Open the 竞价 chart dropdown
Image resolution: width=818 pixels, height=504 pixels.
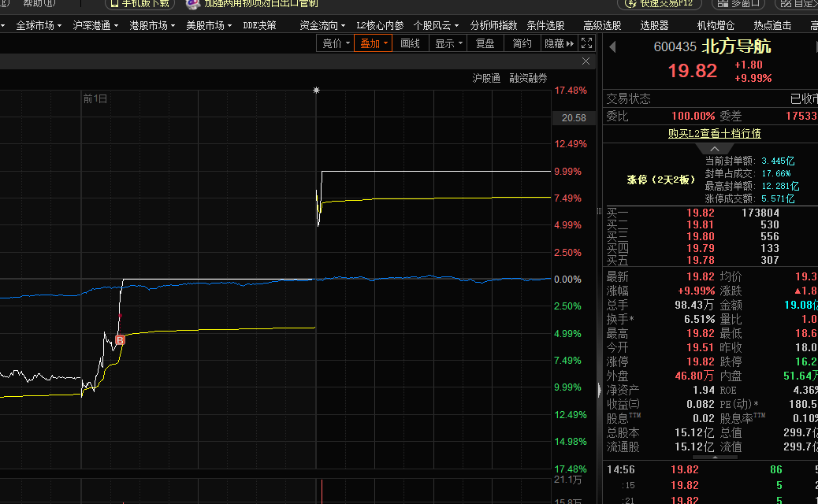[x=336, y=43]
